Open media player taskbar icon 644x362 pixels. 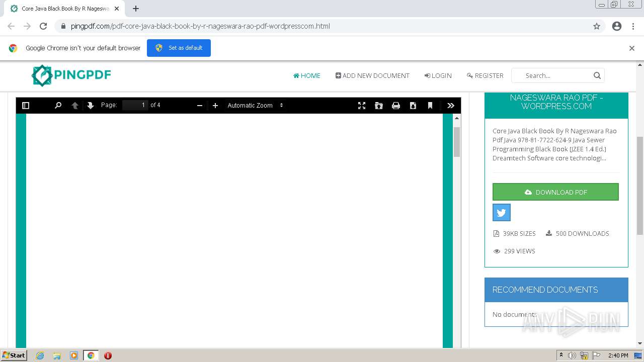point(74,355)
